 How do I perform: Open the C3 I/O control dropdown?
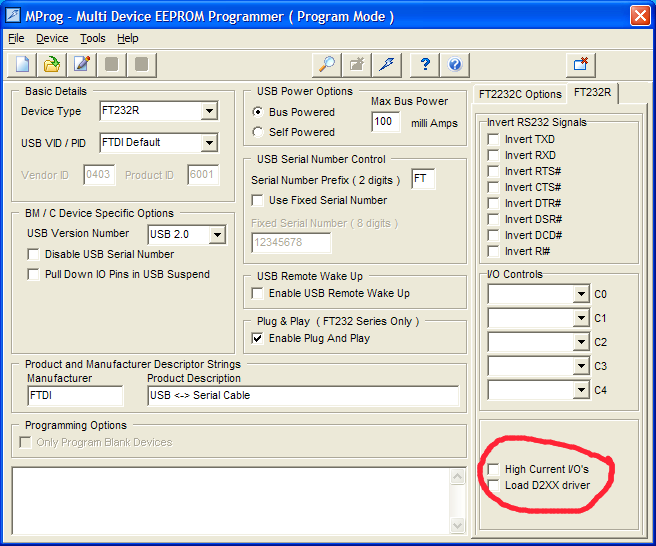[581, 367]
